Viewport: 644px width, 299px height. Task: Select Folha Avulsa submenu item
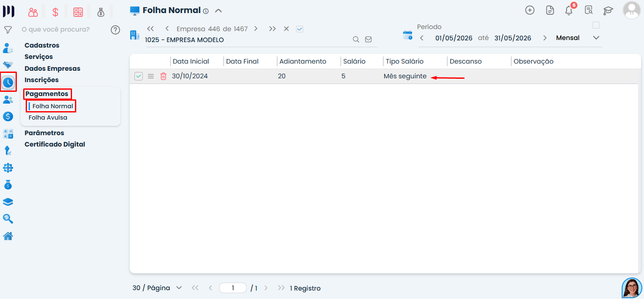[48, 117]
